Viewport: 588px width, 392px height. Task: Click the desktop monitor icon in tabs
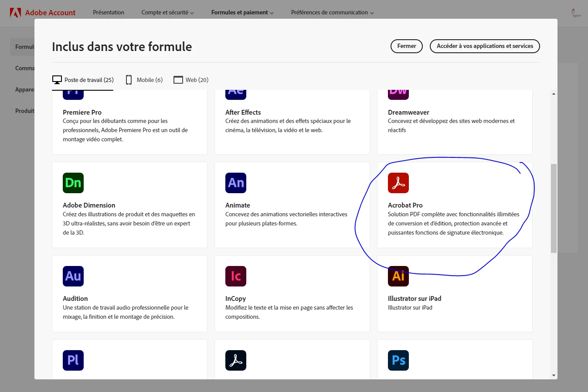tap(57, 80)
